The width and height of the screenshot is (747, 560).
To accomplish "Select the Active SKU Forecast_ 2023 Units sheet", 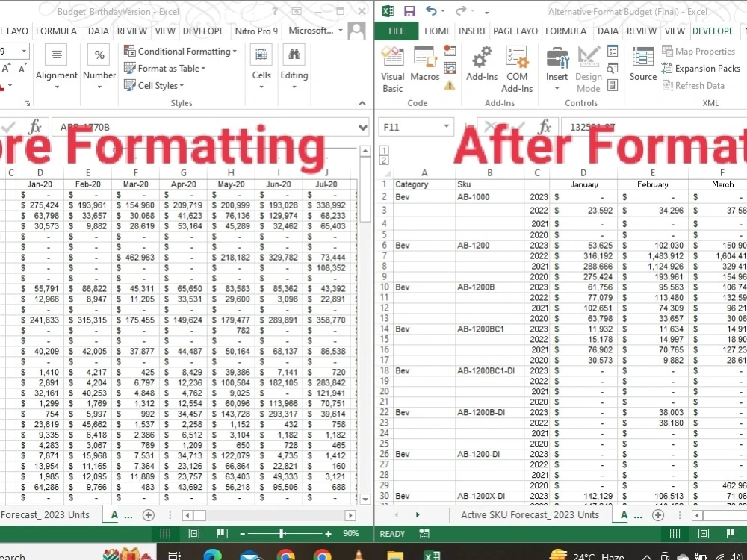I will point(530,514).
